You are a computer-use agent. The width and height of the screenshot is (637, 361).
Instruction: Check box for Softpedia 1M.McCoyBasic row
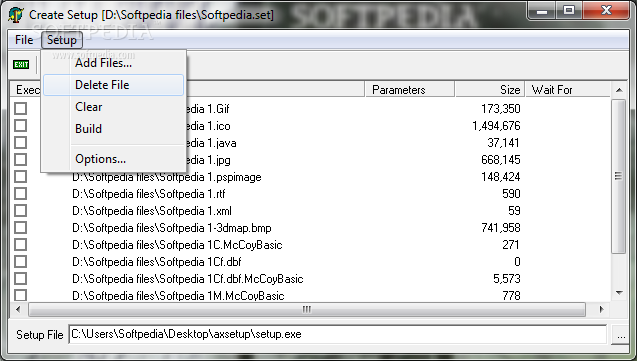click(x=20, y=295)
